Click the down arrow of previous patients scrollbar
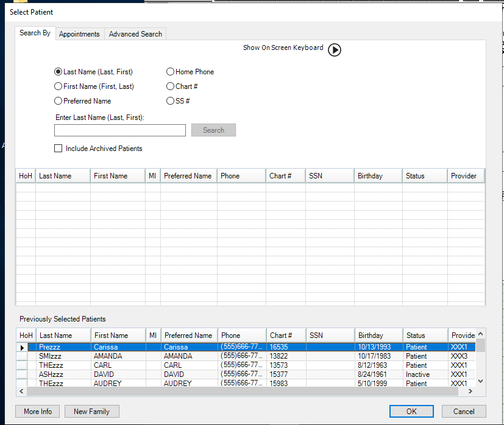This screenshot has height=425, width=504. pyautogui.click(x=480, y=381)
